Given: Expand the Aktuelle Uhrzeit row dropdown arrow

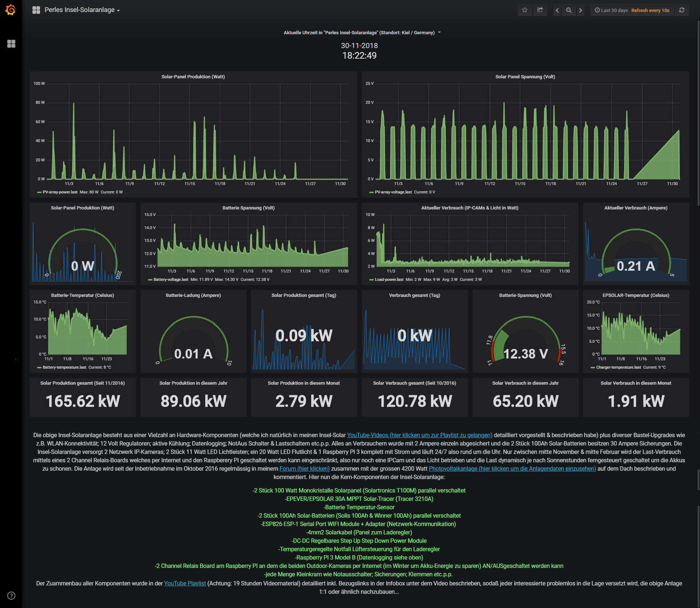Looking at the screenshot, I should [x=439, y=32].
